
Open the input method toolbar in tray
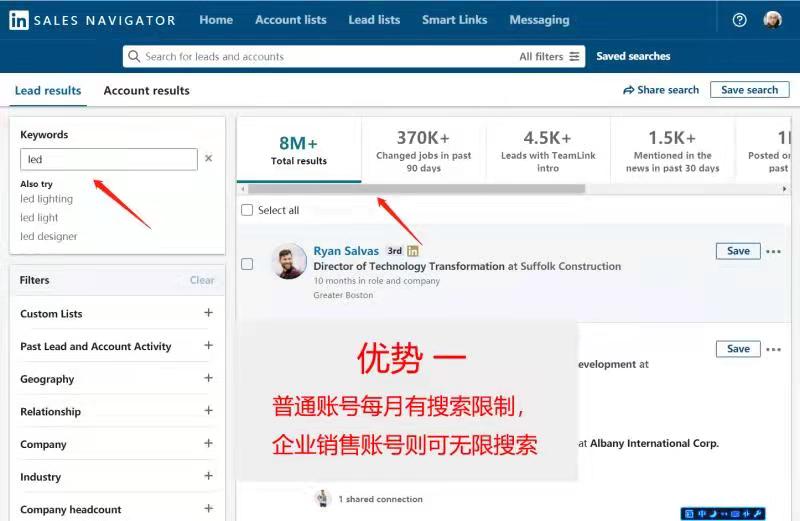point(723,513)
